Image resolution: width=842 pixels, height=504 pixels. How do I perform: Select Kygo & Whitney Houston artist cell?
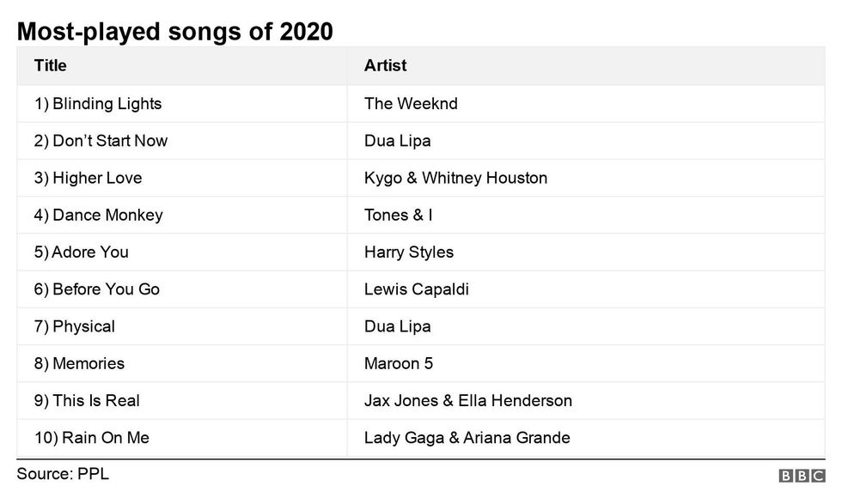pyautogui.click(x=455, y=178)
